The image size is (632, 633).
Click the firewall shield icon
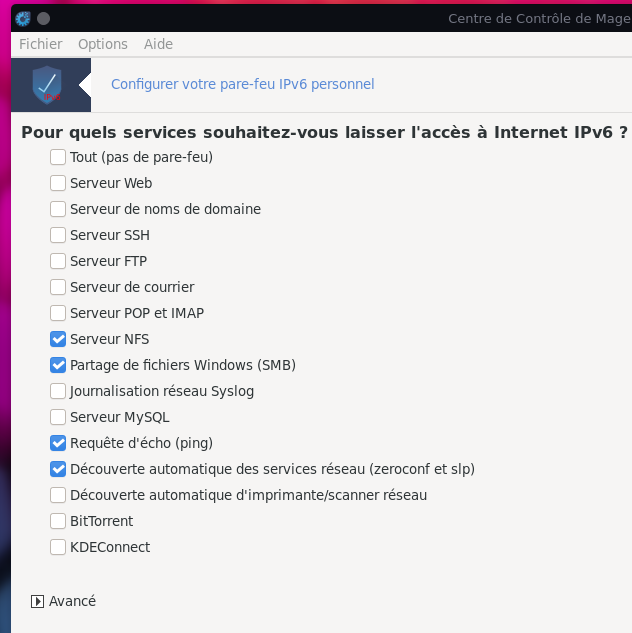(46, 85)
